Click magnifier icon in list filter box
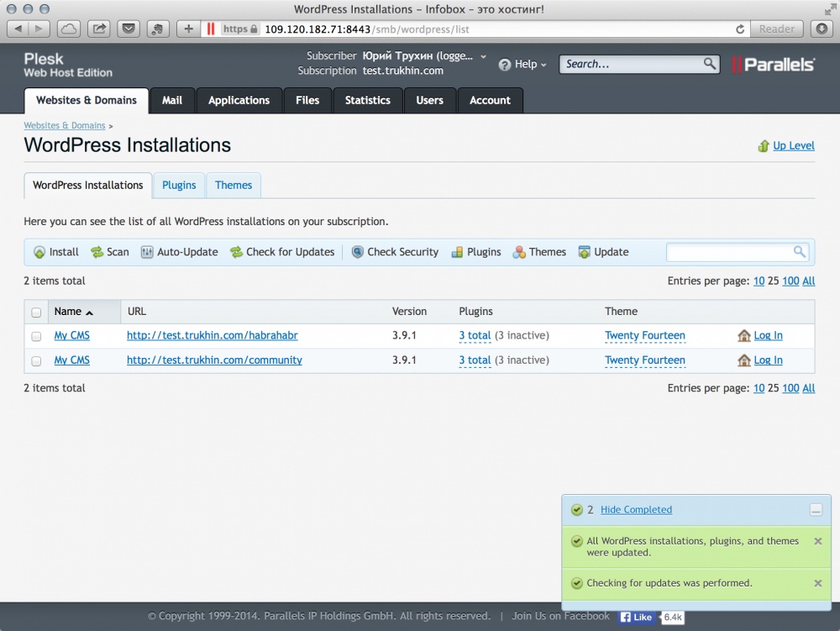The width and height of the screenshot is (840, 631). tap(800, 252)
